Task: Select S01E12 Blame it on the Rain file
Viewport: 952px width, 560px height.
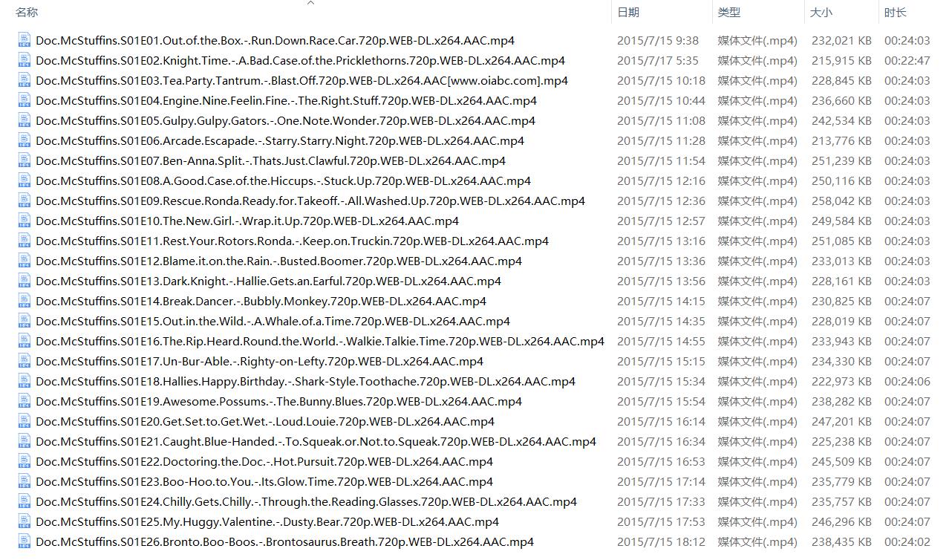Action: coord(278,261)
